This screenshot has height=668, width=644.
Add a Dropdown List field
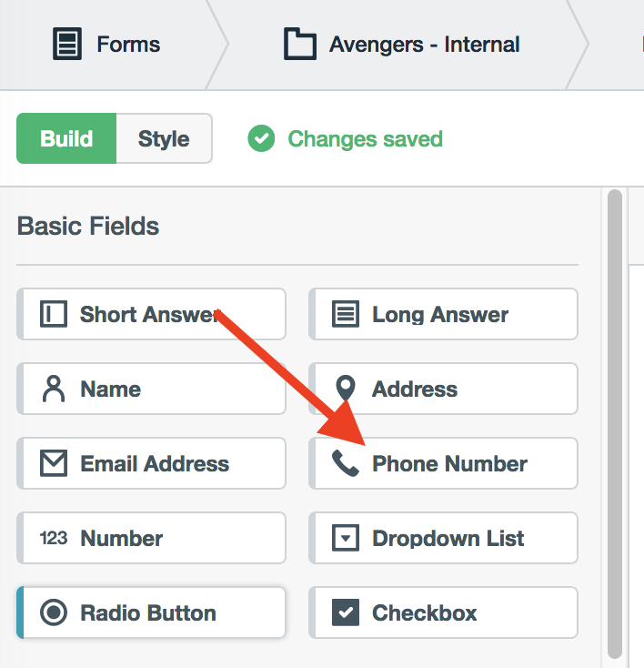pos(443,538)
